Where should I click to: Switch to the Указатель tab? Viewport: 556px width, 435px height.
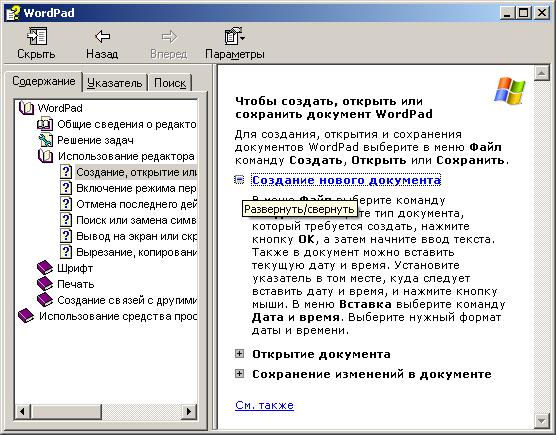pyautogui.click(x=115, y=83)
